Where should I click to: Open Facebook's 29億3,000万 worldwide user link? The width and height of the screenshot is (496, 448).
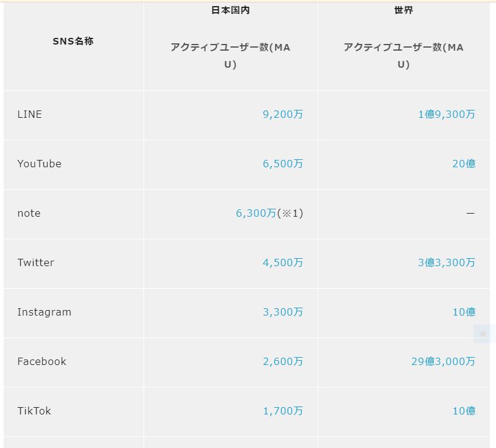tap(443, 361)
